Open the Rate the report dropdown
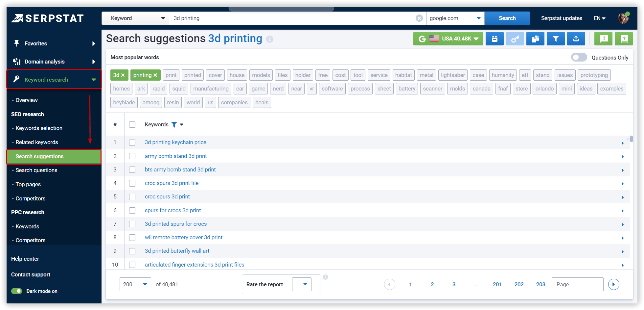 tap(302, 284)
